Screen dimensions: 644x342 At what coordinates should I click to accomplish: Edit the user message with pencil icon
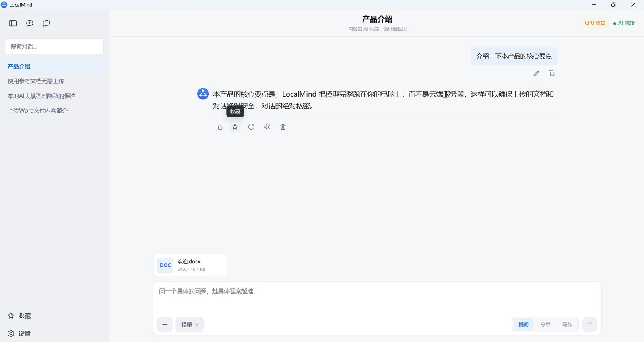click(x=536, y=73)
